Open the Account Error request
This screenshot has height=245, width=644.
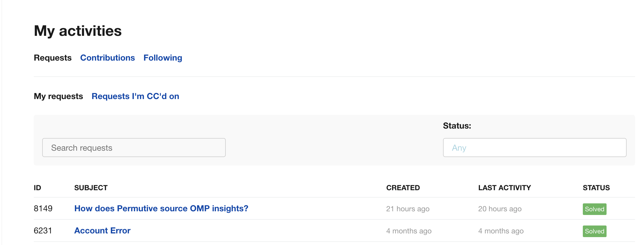tap(102, 231)
